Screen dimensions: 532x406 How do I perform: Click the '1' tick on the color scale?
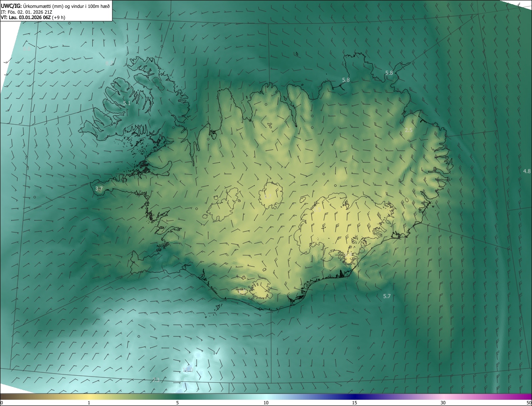pyautogui.click(x=89, y=403)
